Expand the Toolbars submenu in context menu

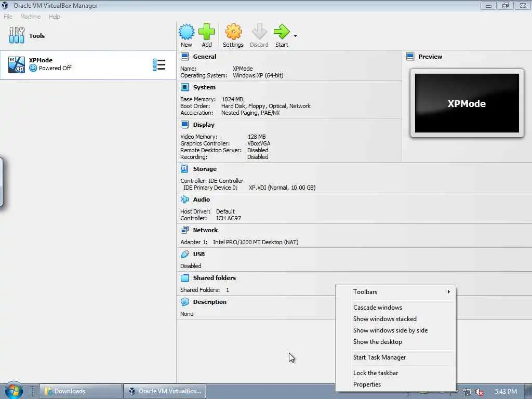pos(395,292)
